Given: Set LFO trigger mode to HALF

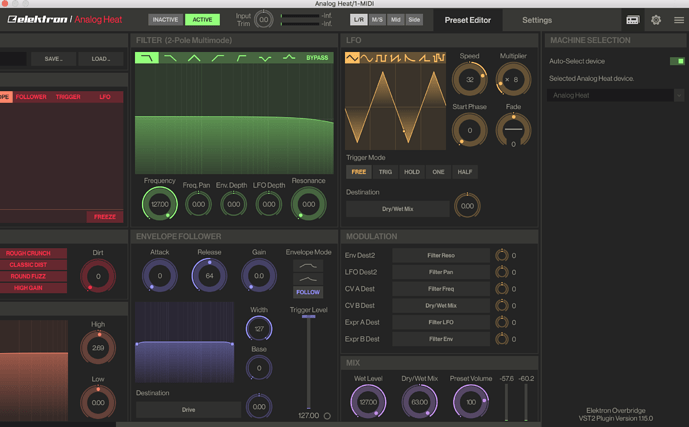Looking at the screenshot, I should (464, 172).
